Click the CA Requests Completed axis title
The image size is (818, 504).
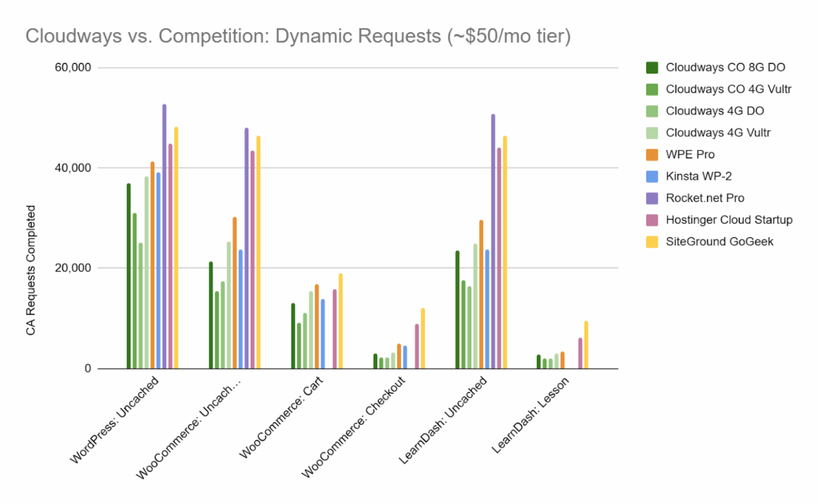coord(31,269)
